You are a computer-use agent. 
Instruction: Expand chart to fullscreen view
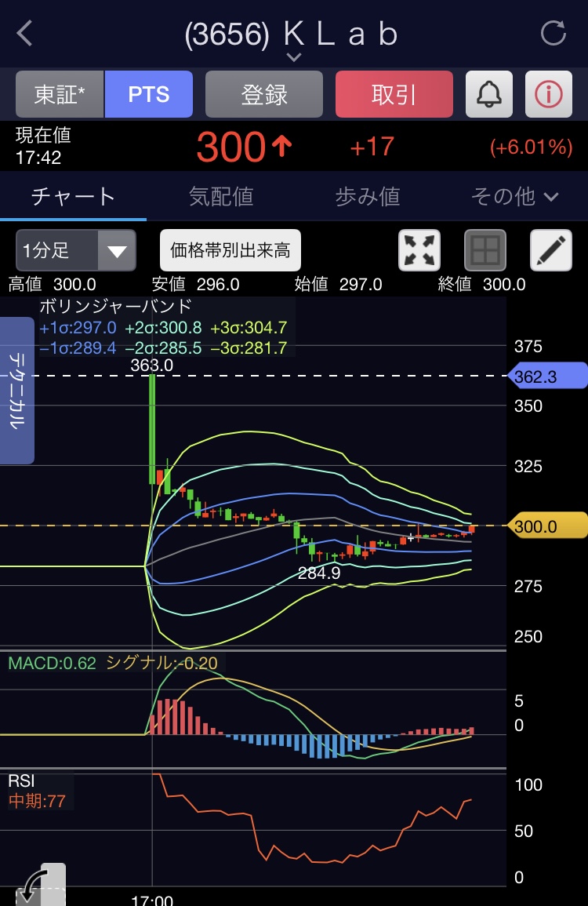(419, 250)
